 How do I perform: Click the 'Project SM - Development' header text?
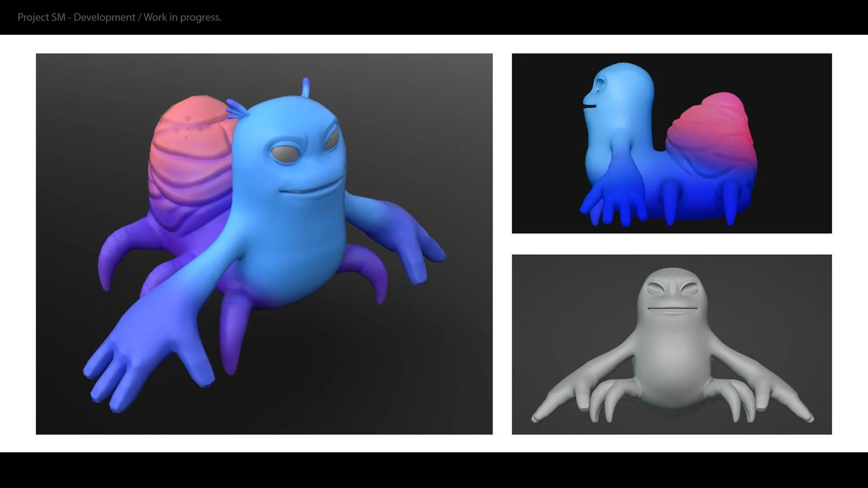pyautogui.click(x=76, y=18)
